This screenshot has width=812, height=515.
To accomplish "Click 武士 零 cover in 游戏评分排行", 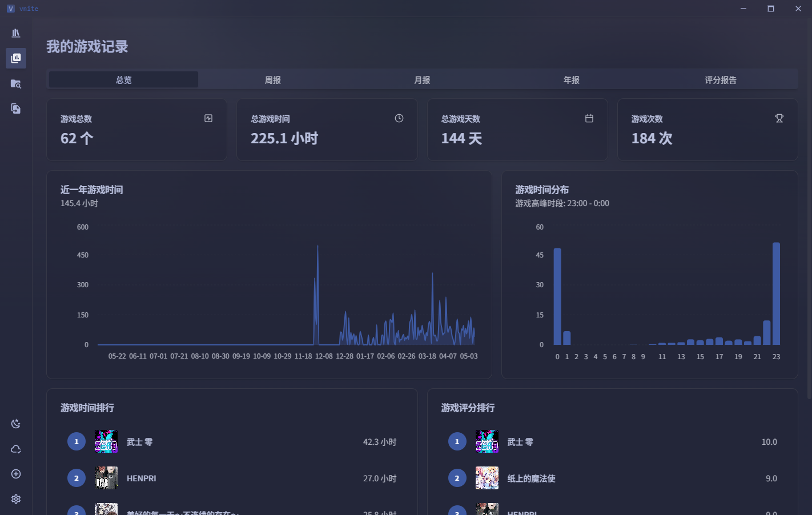I will pos(487,441).
